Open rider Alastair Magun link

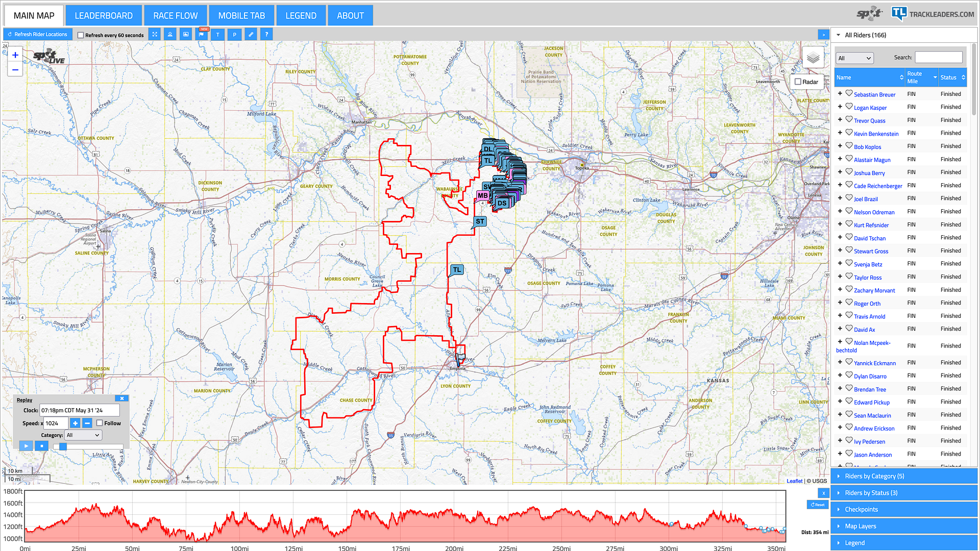point(872,160)
